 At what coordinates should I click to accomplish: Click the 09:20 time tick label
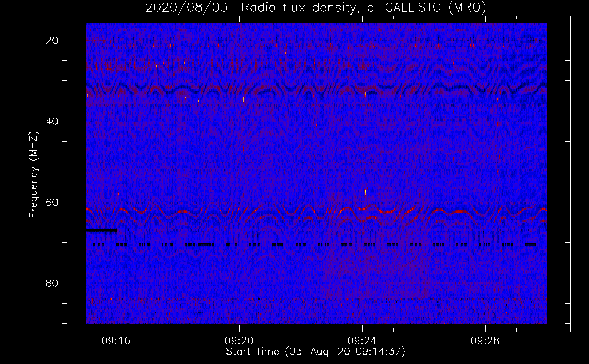(240, 341)
